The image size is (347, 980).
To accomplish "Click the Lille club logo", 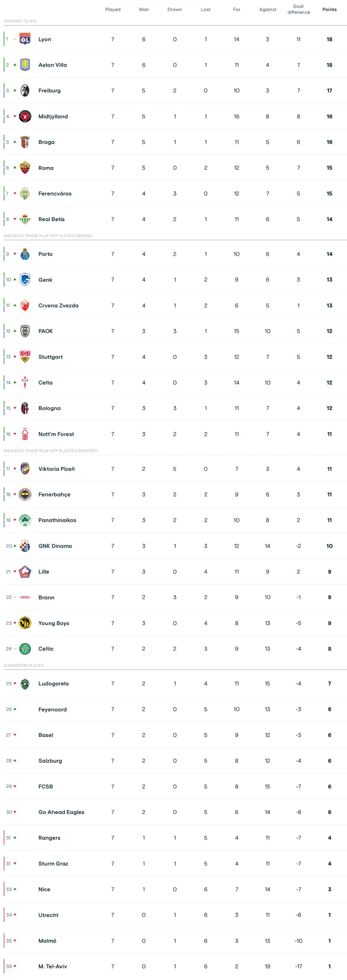I will [x=25, y=572].
